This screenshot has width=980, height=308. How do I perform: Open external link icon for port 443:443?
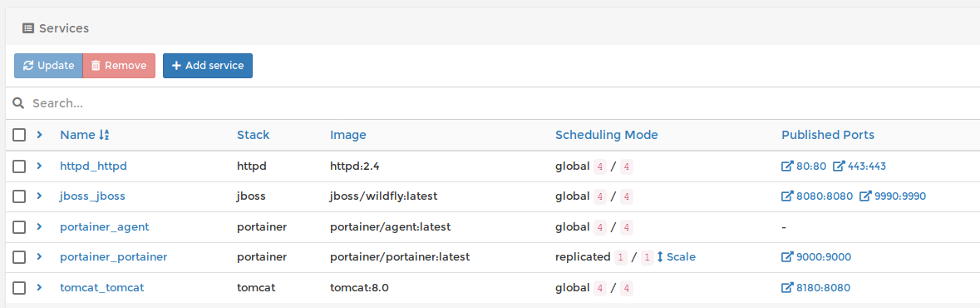coord(840,166)
